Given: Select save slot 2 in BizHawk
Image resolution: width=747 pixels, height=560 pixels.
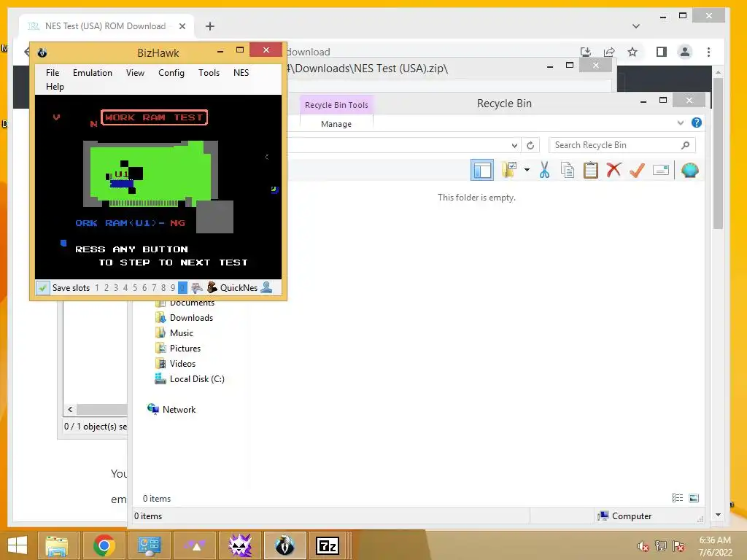Looking at the screenshot, I should click(x=107, y=287).
